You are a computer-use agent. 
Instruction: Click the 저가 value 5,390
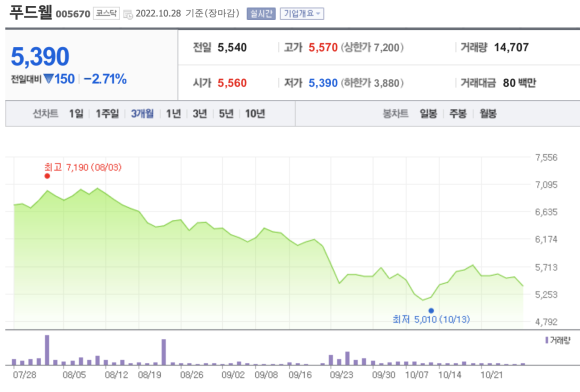(323, 83)
